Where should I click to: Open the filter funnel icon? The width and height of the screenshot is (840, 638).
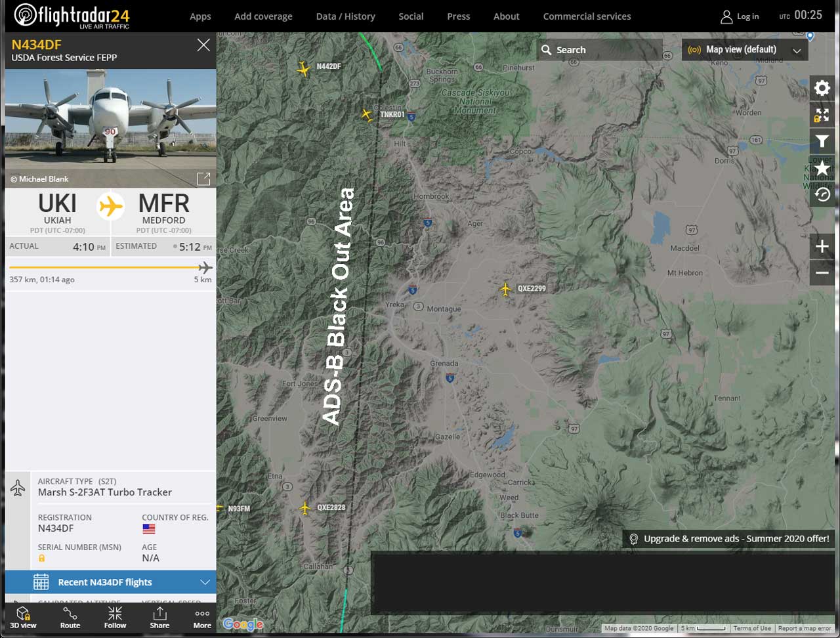pyautogui.click(x=822, y=142)
